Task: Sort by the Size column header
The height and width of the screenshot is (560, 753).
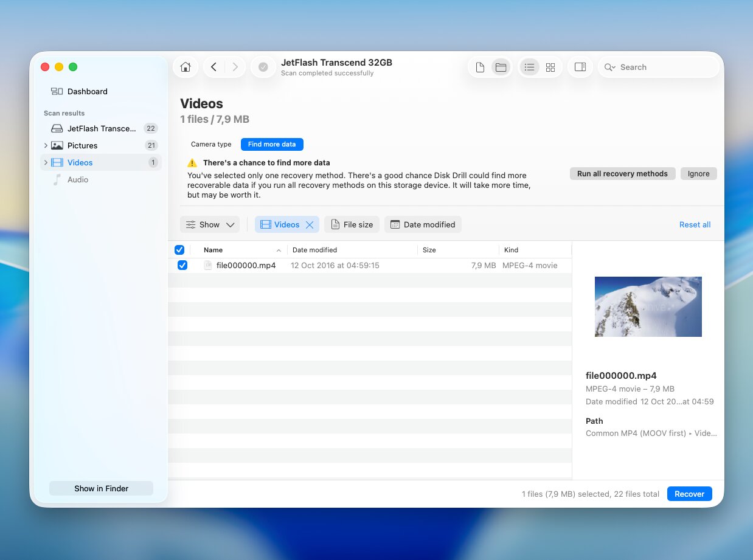Action: [x=429, y=250]
